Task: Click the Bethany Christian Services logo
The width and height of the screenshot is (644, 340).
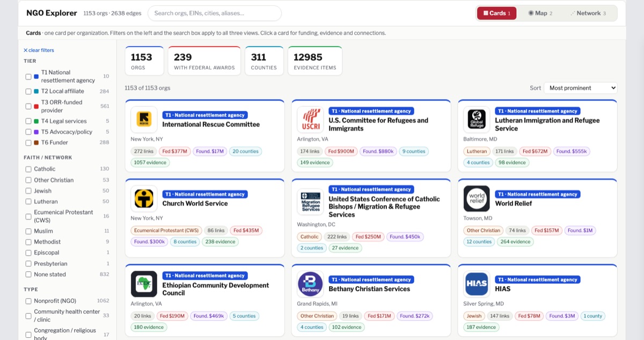Action: click(x=310, y=284)
